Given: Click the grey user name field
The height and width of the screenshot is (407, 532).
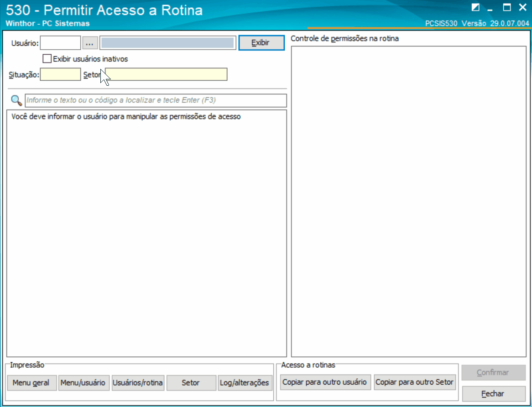Looking at the screenshot, I should click(167, 43).
